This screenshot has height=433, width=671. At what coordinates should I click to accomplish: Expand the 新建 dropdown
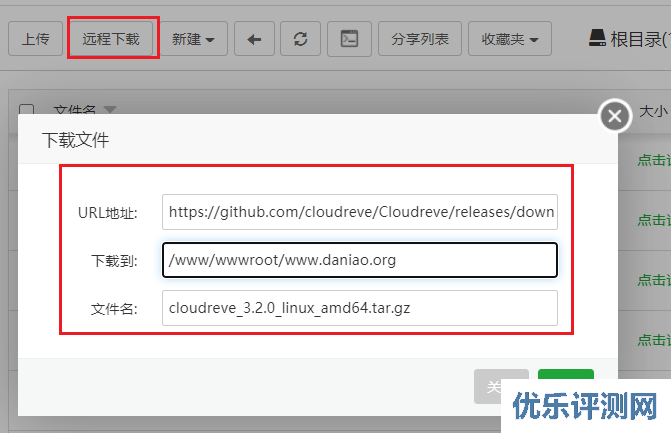(193, 39)
